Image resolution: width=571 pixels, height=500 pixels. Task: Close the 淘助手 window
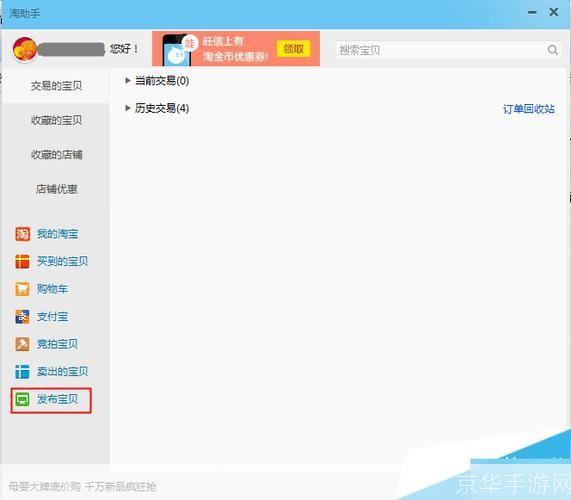[x=554, y=12]
